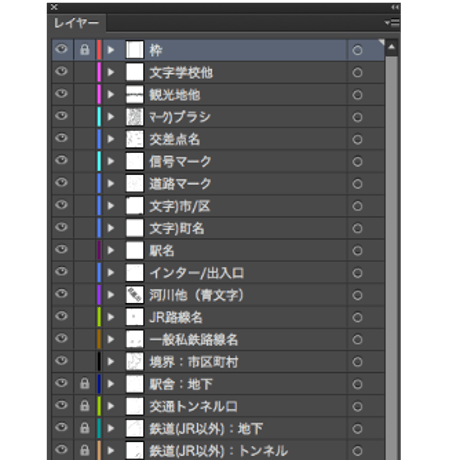The height and width of the screenshot is (460, 460).
Task: Select the マーク)ブラシ layer thumbnail
Action: (x=135, y=117)
